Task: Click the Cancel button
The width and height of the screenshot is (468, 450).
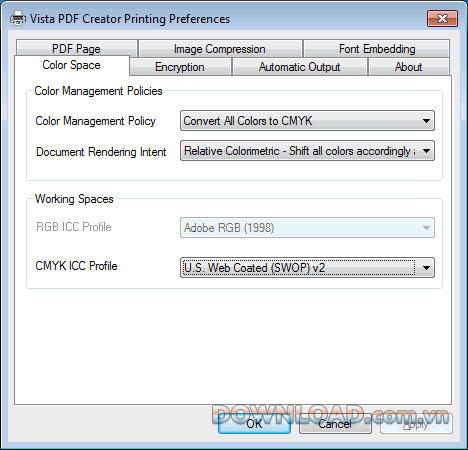Action: (x=335, y=424)
